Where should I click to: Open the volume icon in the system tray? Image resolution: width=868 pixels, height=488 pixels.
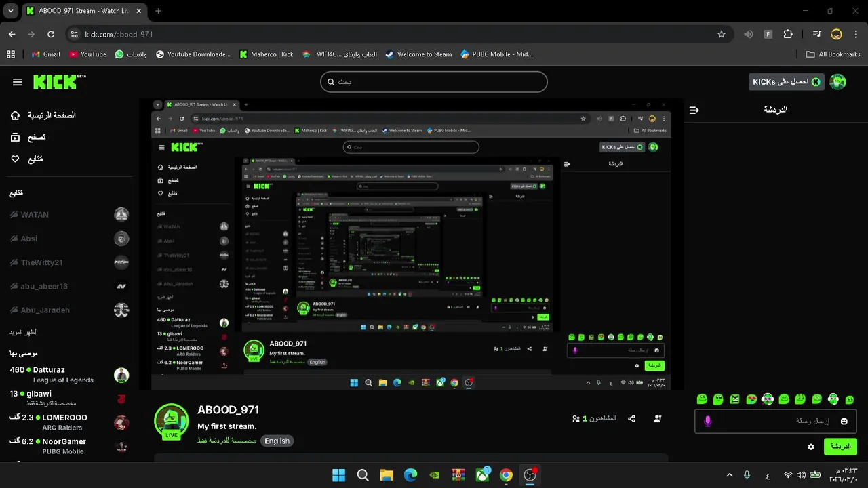tap(801, 475)
